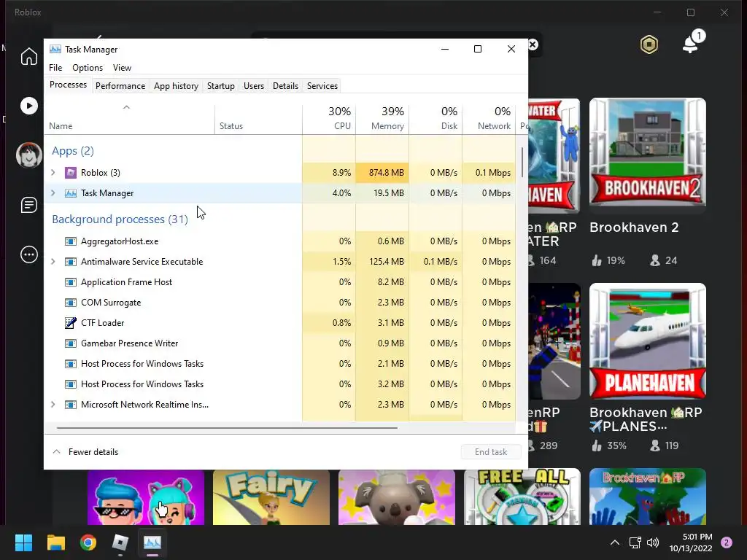Sort by the Disk column header

[436, 119]
